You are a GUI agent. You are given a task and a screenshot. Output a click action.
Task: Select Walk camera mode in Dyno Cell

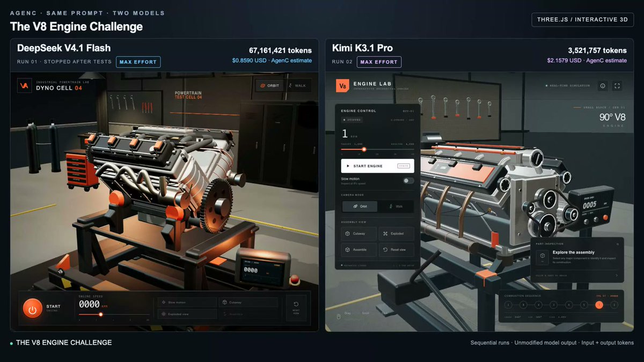(x=297, y=85)
